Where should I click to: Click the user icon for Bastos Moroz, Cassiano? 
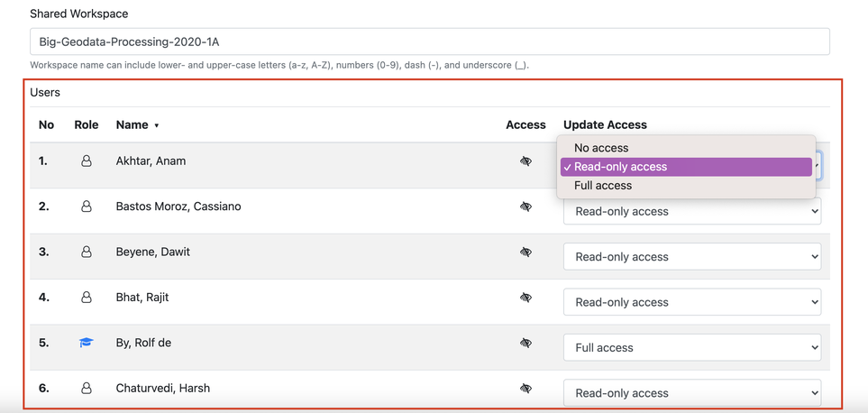click(x=87, y=206)
